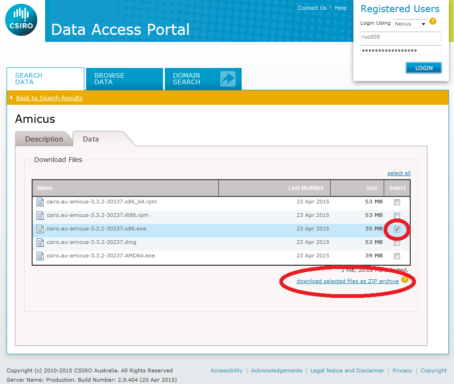The height and width of the screenshot is (384, 454).
Task: Click Back to Search Results link
Action: click(x=49, y=98)
